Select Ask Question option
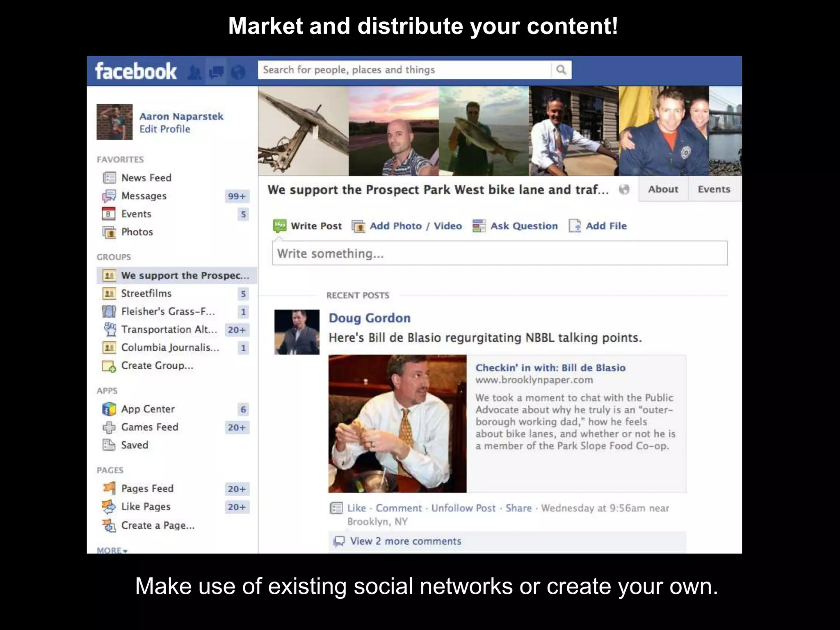The width and height of the screenshot is (840, 630). pyautogui.click(x=524, y=226)
